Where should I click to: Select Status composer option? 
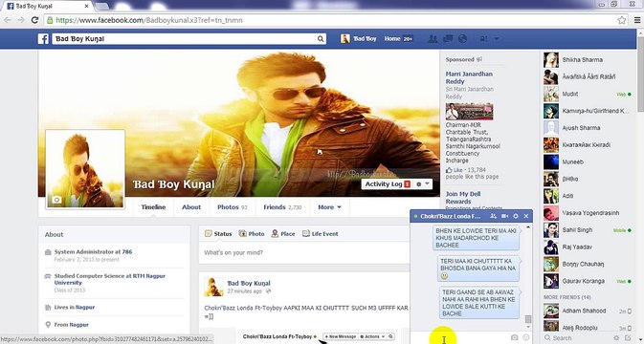(218, 234)
